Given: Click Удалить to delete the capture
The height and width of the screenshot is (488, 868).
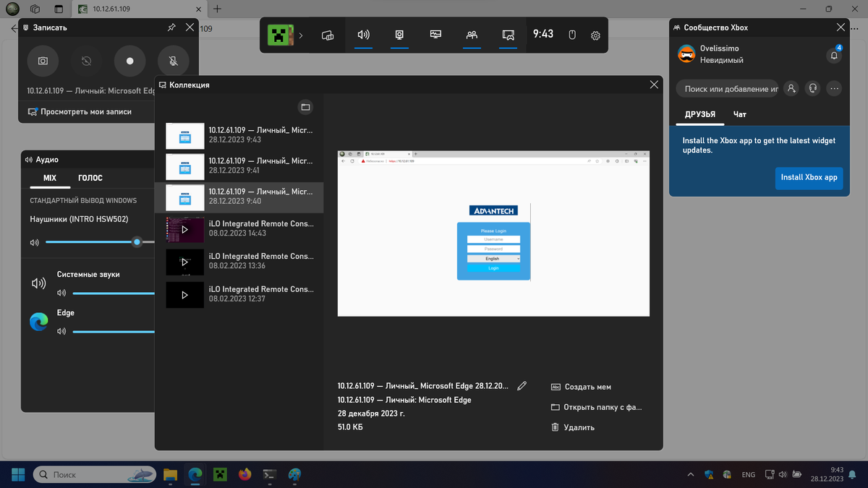Looking at the screenshot, I should (x=572, y=427).
